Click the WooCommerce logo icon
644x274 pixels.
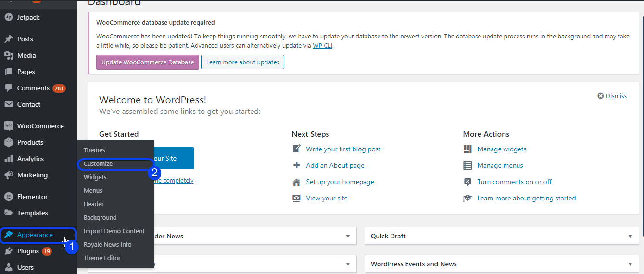pos(8,126)
